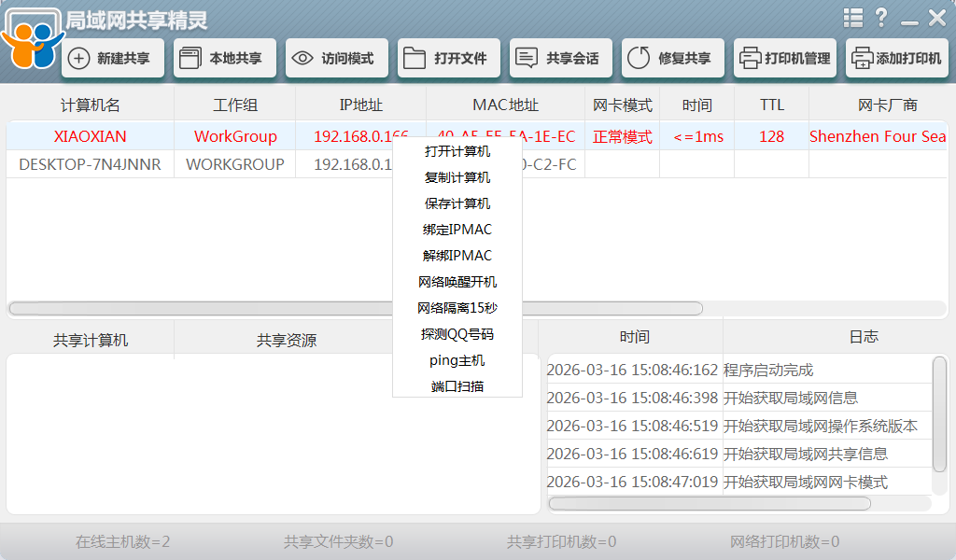Click the 打开文件 folder icon
The image size is (956, 560).
coord(415,59)
